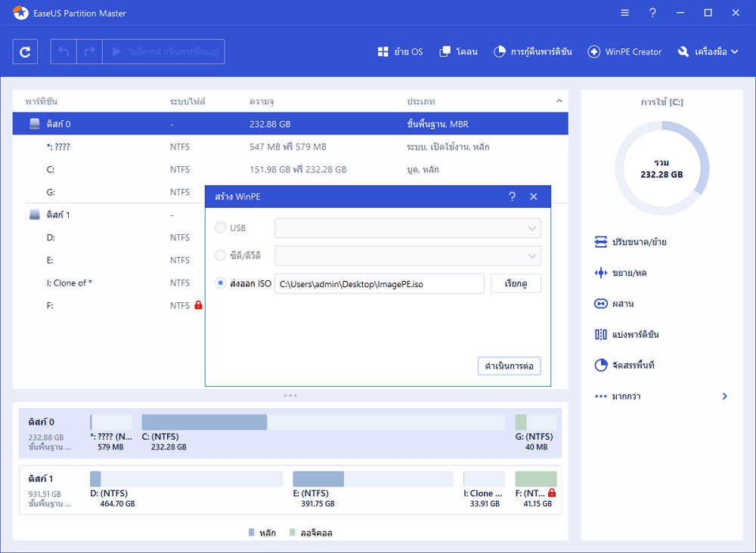Open the help question mark in title bar

652,13
